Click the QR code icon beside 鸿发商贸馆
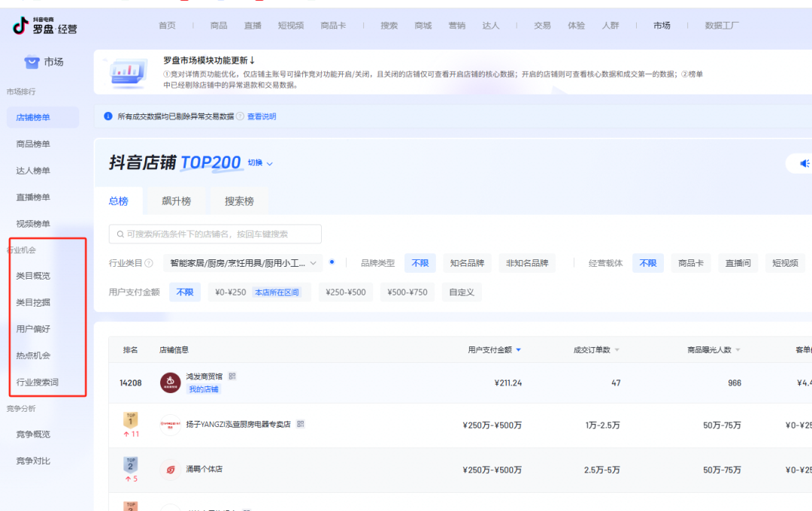Screen dimensions: 812x511 pos(232,376)
